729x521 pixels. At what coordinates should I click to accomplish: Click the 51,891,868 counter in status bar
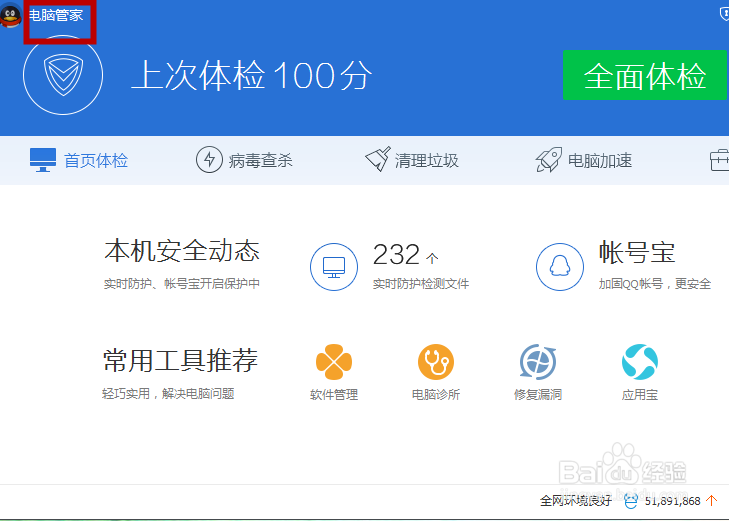pos(672,501)
